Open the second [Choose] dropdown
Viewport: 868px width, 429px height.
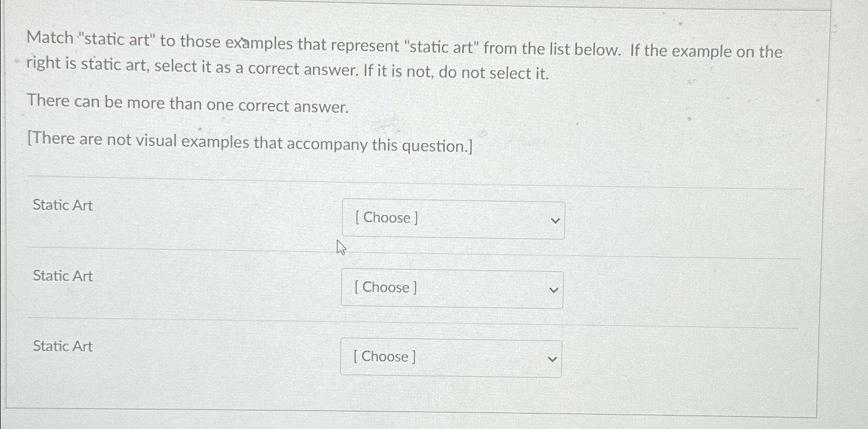point(451,288)
